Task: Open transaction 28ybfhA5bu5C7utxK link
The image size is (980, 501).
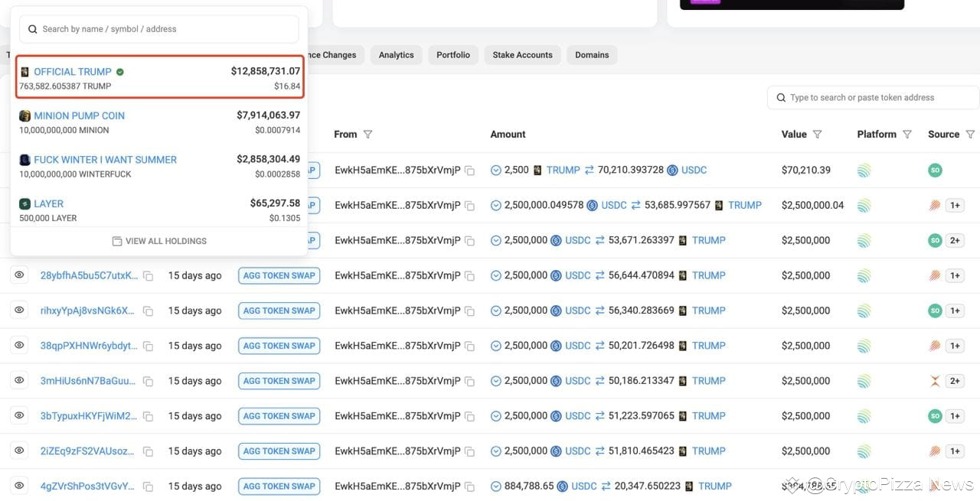Action: [x=90, y=275]
